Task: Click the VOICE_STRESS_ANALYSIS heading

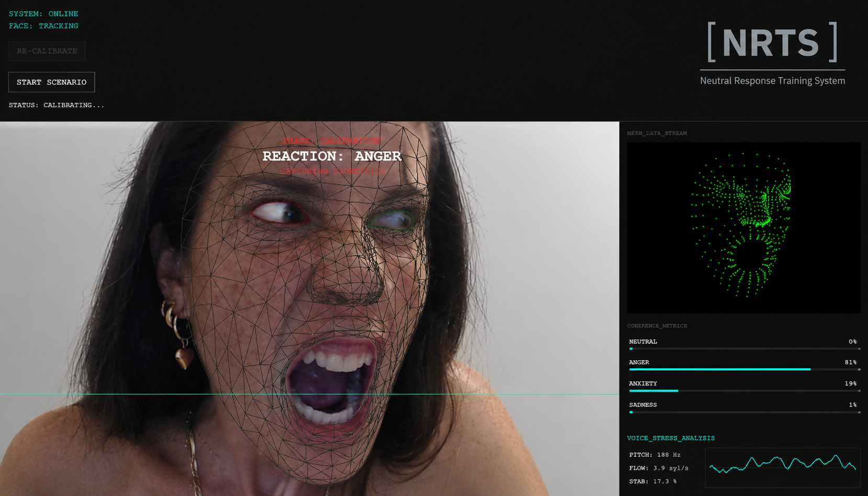Action: click(671, 438)
